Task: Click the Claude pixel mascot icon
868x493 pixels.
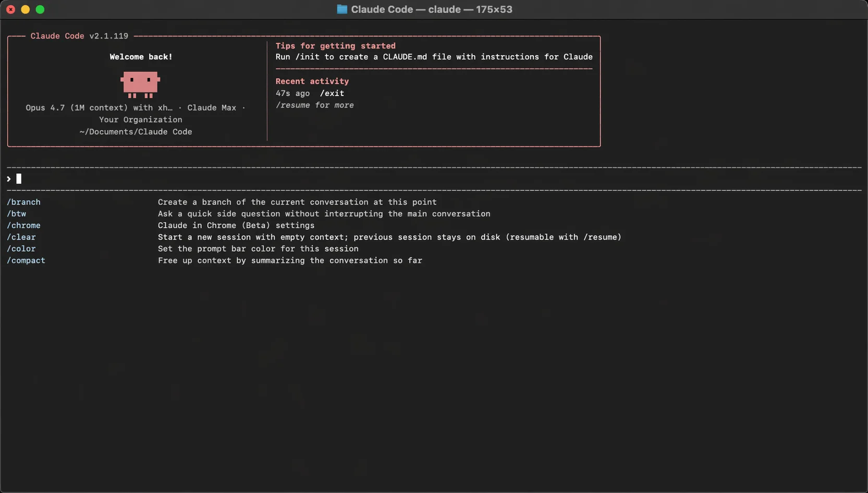Action: [x=140, y=85]
